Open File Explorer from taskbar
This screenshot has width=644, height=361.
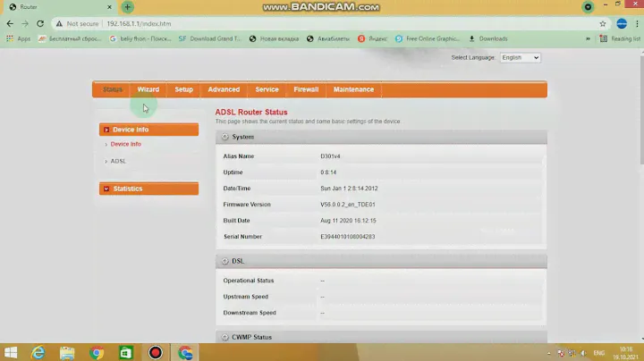click(x=67, y=352)
